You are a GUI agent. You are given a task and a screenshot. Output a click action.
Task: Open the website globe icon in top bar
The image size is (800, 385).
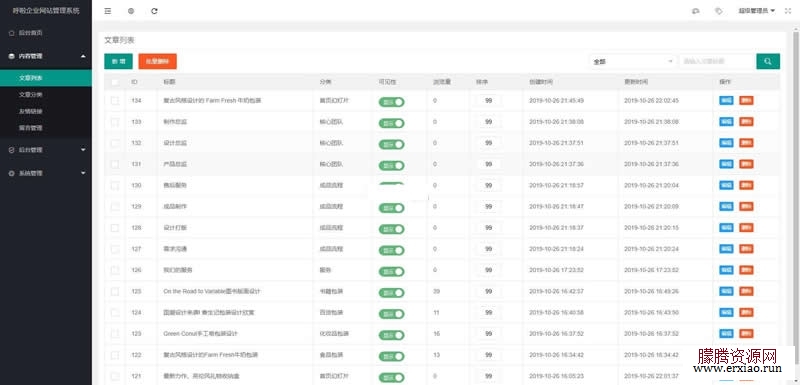[131, 11]
